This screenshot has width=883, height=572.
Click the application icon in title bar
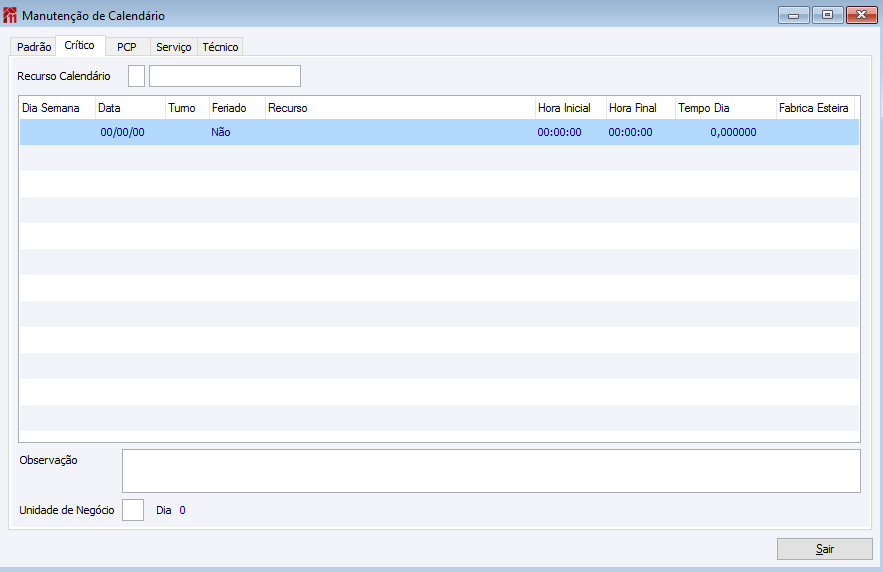coord(10,15)
